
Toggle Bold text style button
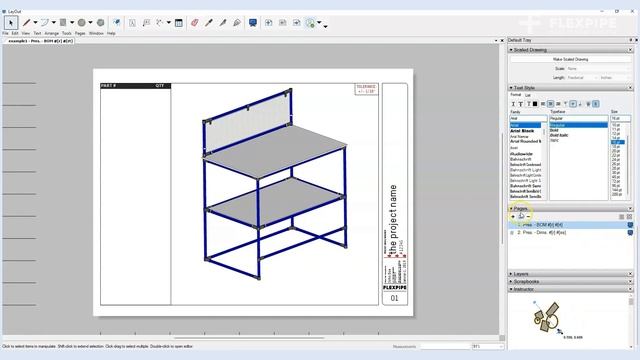coord(513,104)
